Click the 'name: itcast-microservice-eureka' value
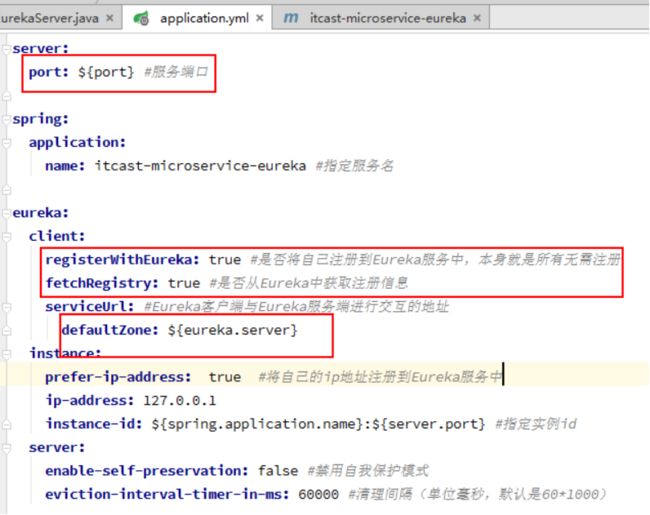This screenshot has height=515, width=650. (x=200, y=166)
